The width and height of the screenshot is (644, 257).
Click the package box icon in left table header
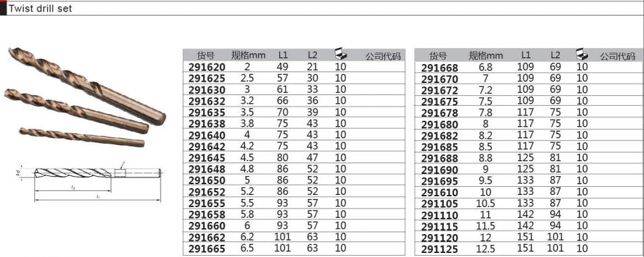[341, 54]
